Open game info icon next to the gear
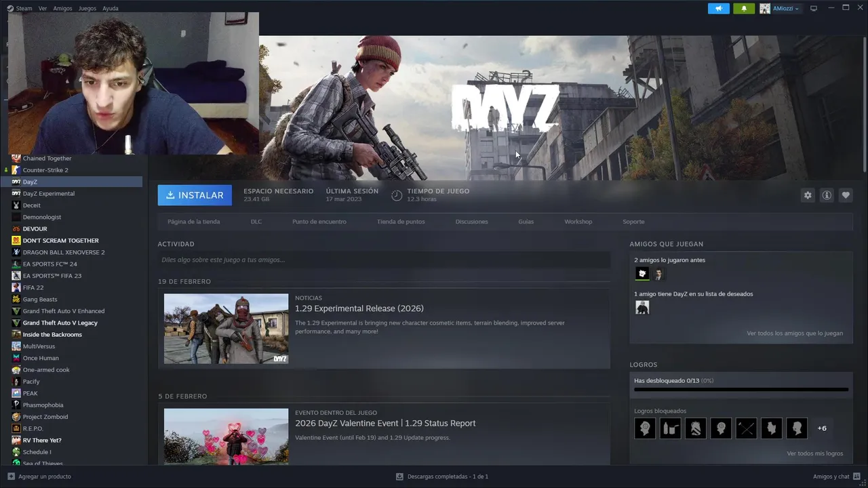The image size is (868, 488). click(827, 195)
